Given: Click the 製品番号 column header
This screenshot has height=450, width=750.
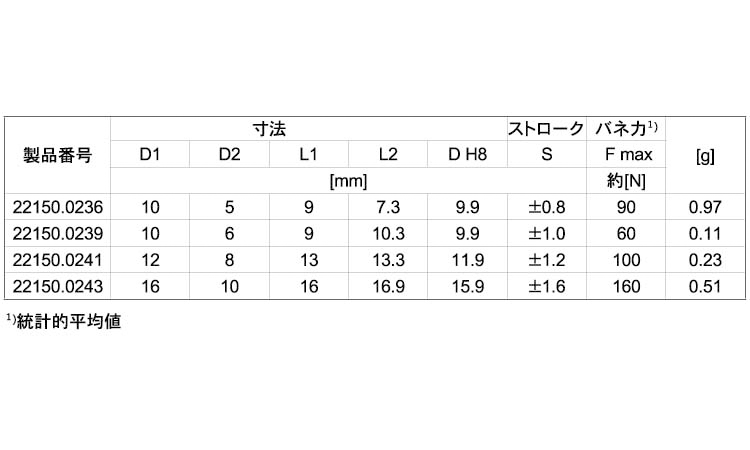Looking at the screenshot, I should pos(57,155).
